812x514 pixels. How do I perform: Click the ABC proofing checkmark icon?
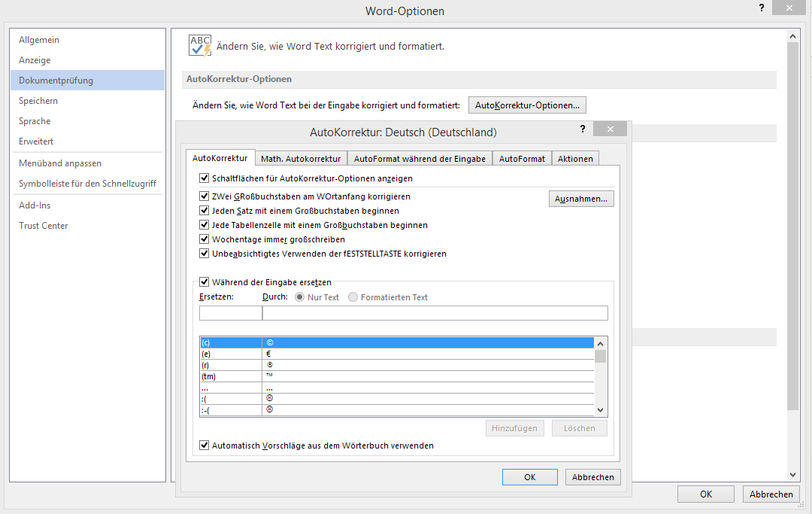point(200,46)
